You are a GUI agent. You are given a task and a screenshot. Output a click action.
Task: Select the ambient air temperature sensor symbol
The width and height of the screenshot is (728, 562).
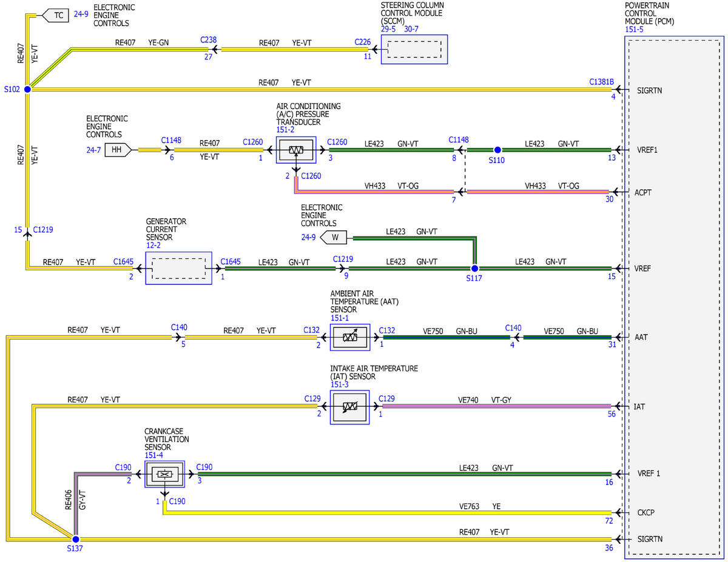[x=349, y=337]
